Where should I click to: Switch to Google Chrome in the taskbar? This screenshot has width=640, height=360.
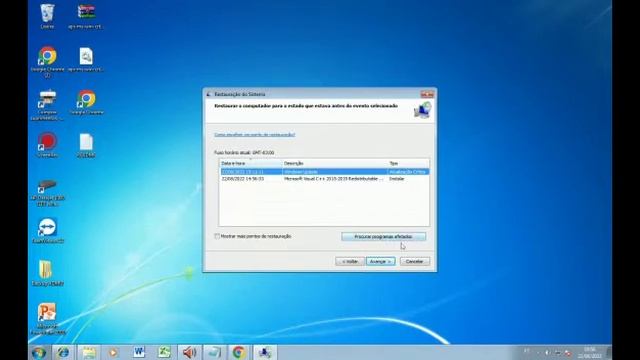pos(239,352)
